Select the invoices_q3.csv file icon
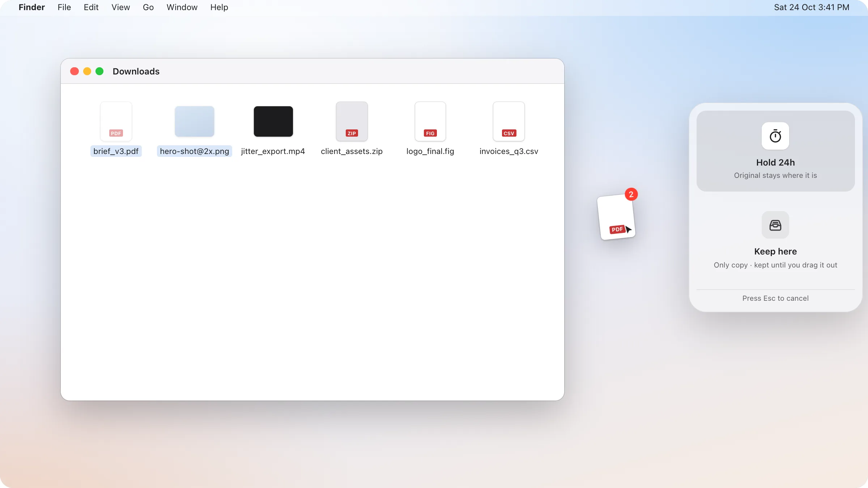Viewport: 868px width, 488px height. 509,121
